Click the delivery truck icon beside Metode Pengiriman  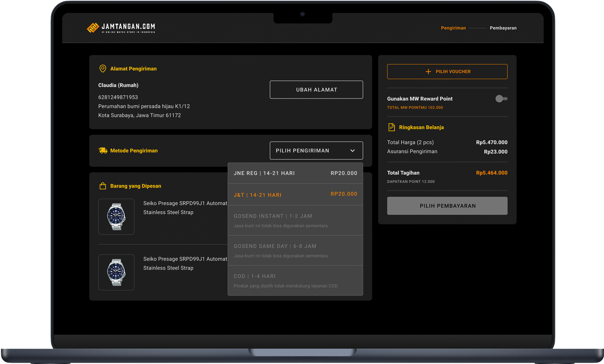point(103,150)
